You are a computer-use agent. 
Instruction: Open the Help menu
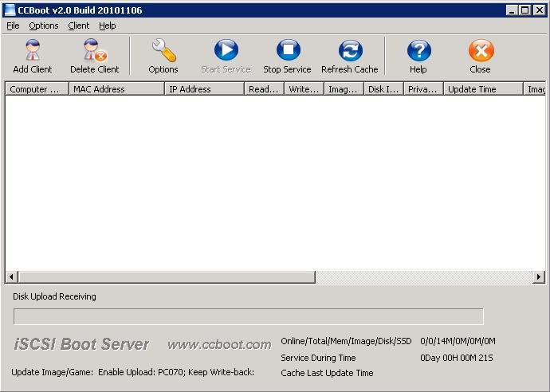[108, 25]
